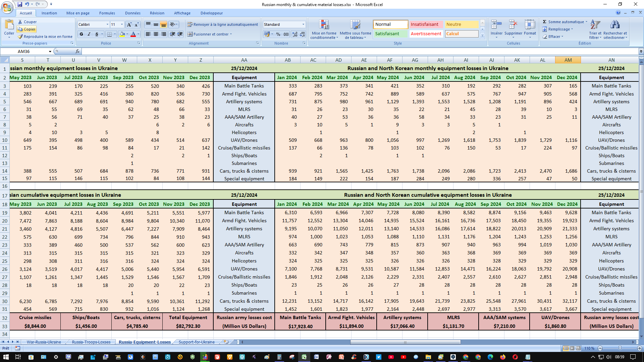644x362 pixels.
Task: Align text right icon
Action: pyautogui.click(x=163, y=34)
